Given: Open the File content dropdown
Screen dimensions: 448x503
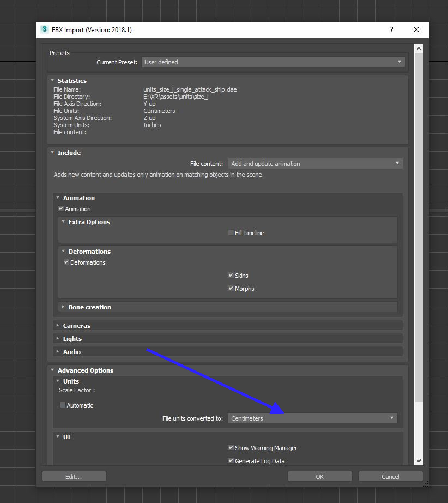Looking at the screenshot, I should click(315, 164).
